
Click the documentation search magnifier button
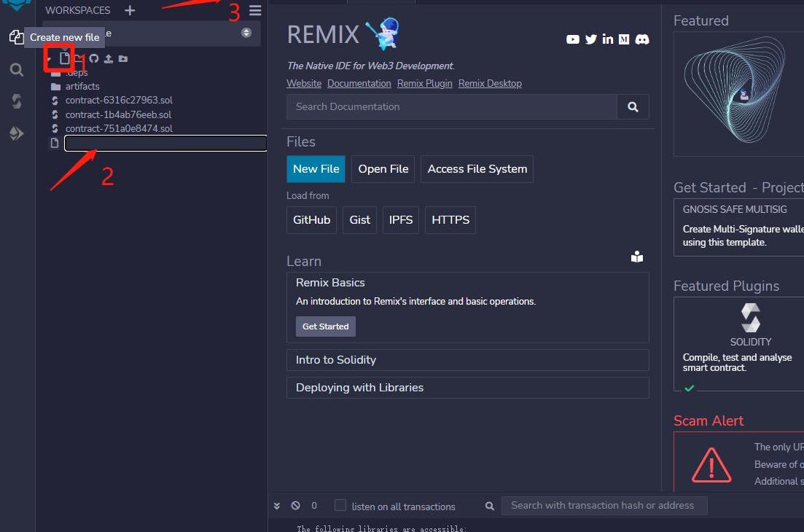(633, 106)
